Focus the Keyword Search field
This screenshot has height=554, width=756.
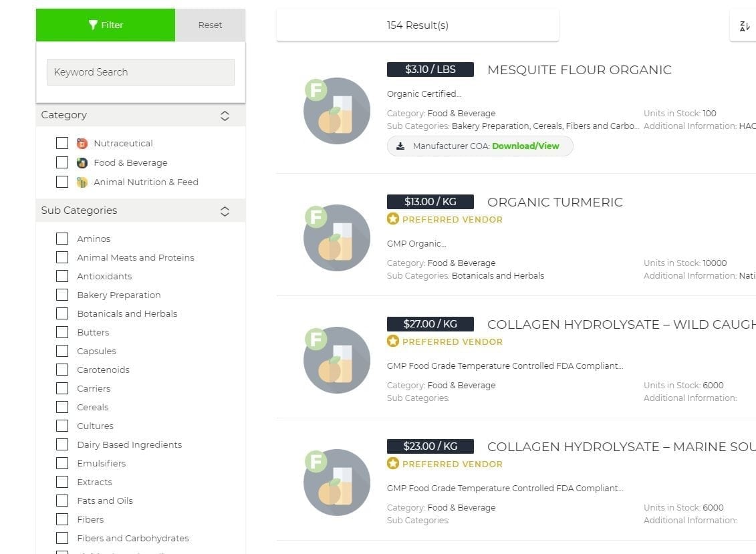pos(140,72)
